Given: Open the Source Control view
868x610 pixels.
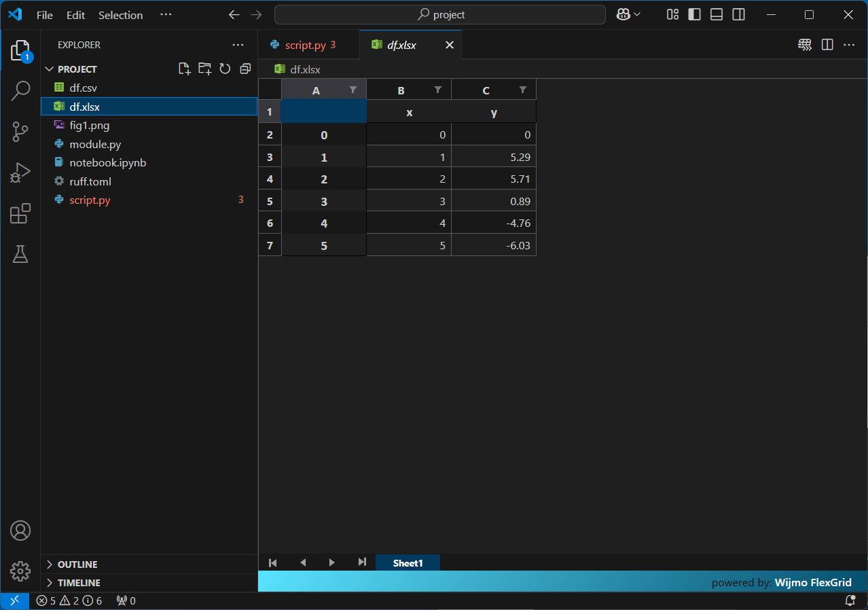Looking at the screenshot, I should click(20, 132).
